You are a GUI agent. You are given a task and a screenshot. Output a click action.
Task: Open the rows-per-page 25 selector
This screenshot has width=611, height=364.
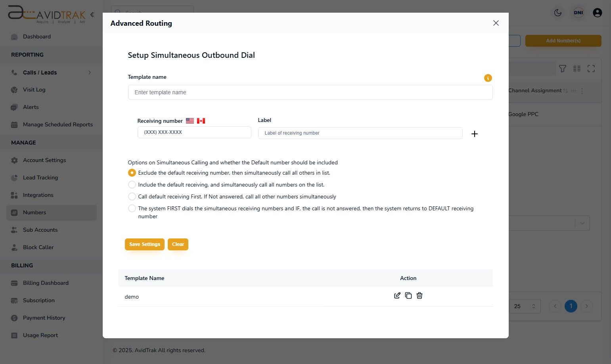[525, 306]
